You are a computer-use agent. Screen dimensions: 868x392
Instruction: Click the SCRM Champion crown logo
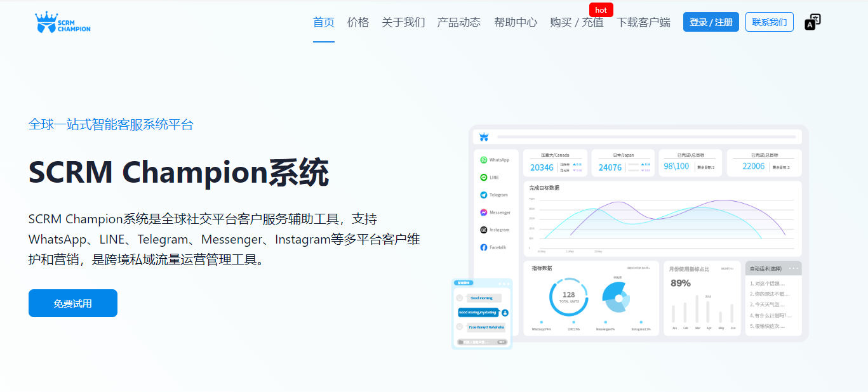(62, 23)
